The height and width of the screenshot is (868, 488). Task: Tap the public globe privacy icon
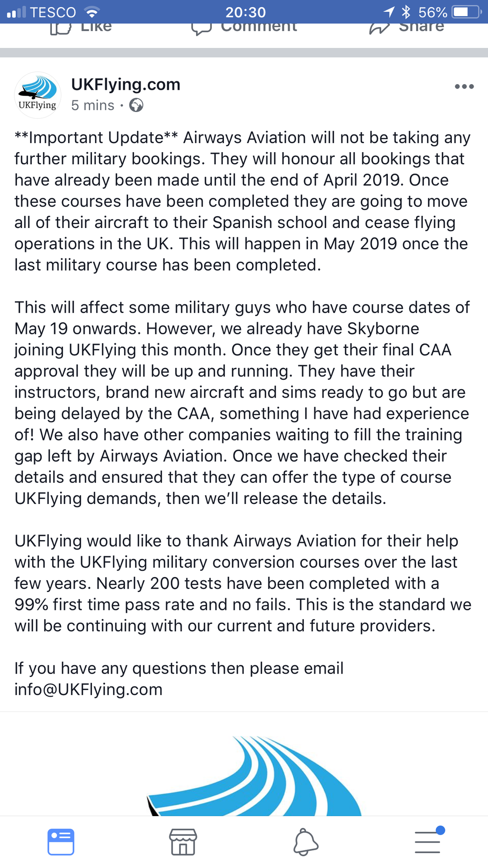pyautogui.click(x=136, y=106)
